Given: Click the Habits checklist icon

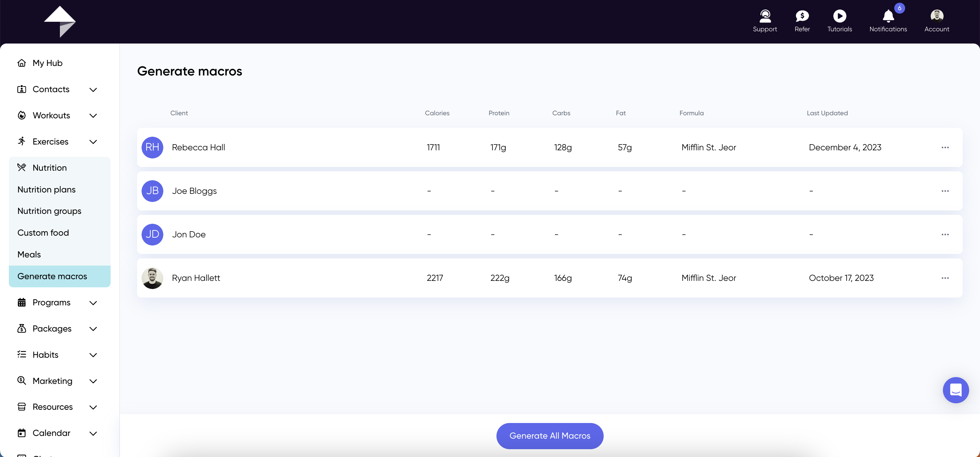Looking at the screenshot, I should click(x=22, y=354).
